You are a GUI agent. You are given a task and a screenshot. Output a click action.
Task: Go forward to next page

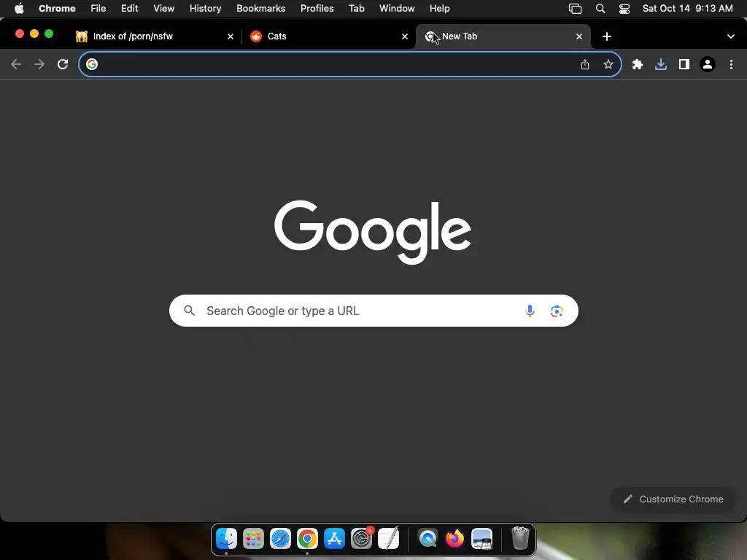(x=39, y=64)
